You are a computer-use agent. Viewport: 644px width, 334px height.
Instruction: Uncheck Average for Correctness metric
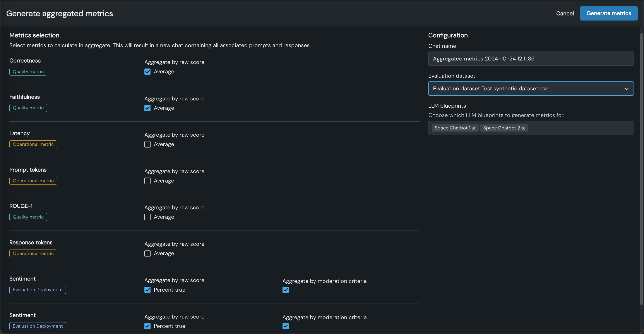tap(147, 72)
